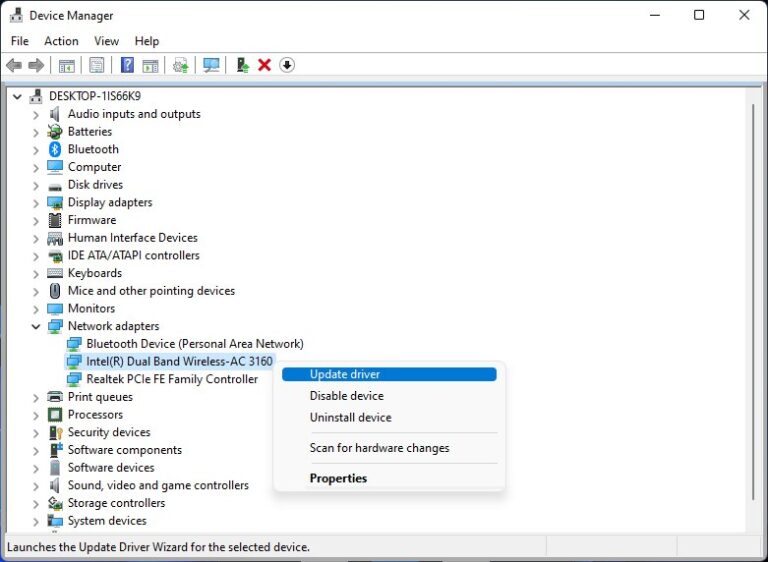Click the Batteries category icon

55,132
